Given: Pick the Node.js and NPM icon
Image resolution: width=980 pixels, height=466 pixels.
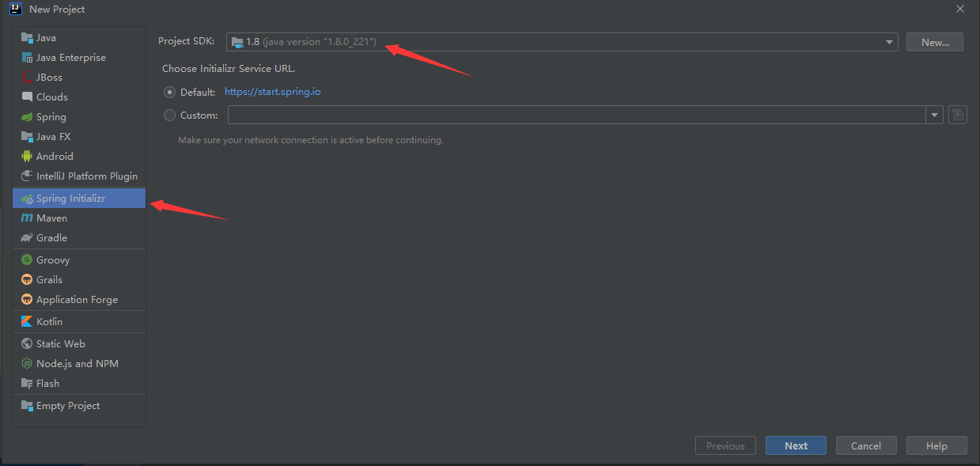Looking at the screenshot, I should 27,364.
